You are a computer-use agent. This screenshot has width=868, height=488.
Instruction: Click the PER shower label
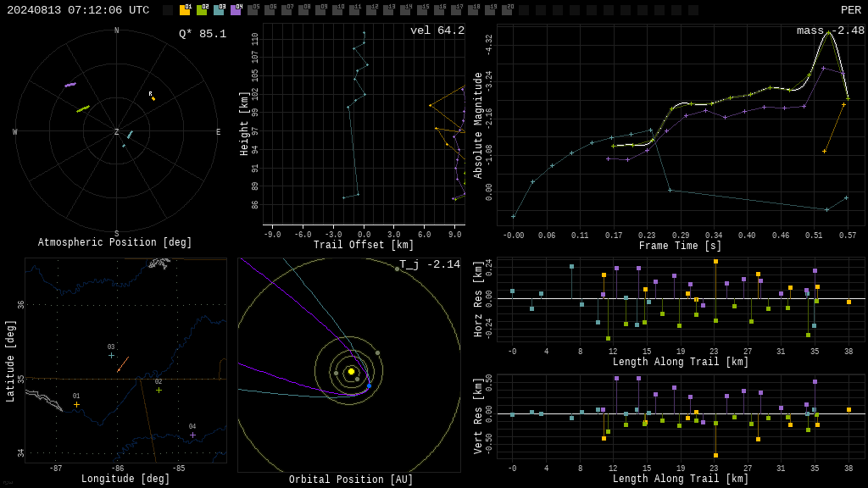click(851, 10)
